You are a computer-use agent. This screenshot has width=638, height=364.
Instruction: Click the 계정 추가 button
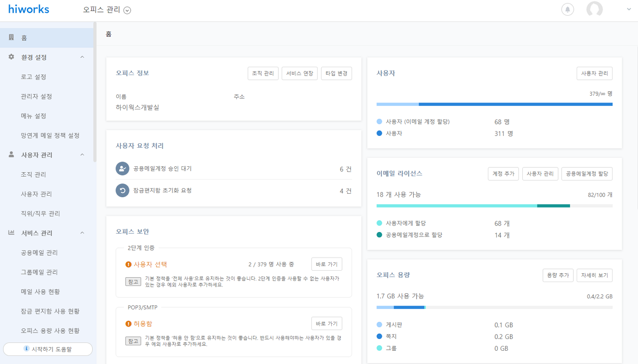coord(503,174)
